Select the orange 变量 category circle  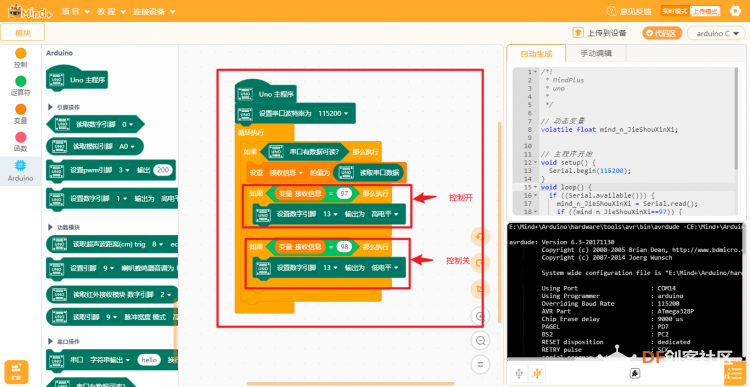[21, 109]
